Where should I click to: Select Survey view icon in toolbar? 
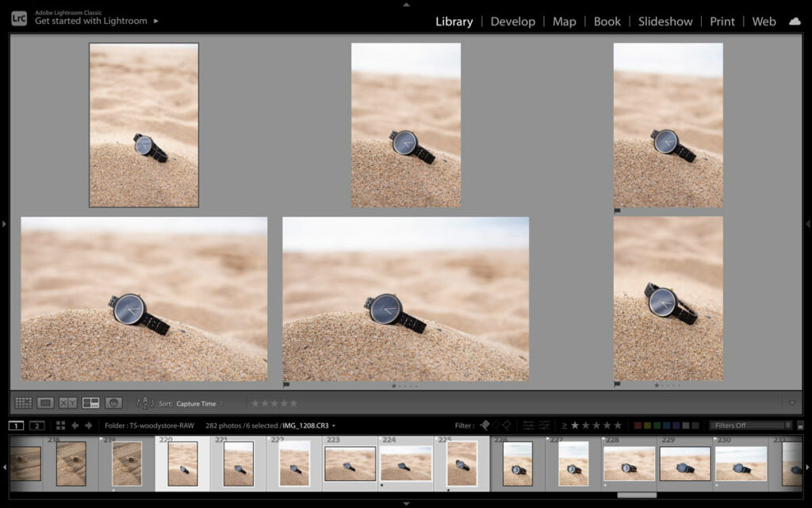point(90,403)
